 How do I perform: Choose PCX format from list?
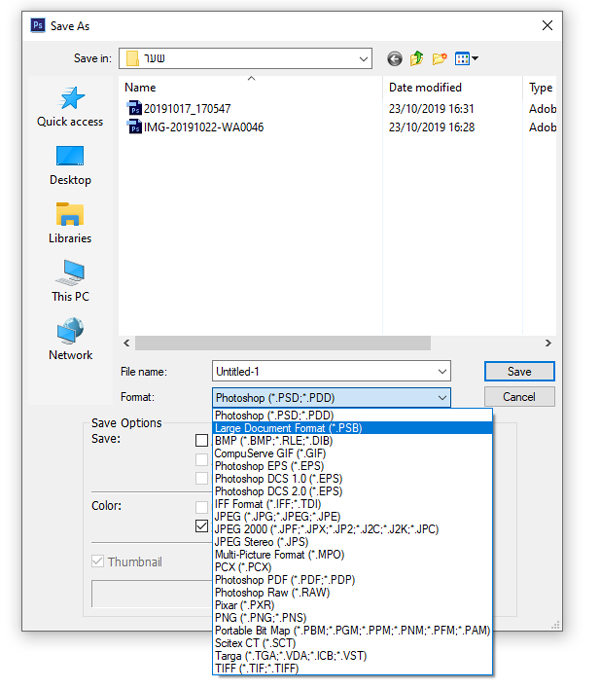(x=352, y=567)
